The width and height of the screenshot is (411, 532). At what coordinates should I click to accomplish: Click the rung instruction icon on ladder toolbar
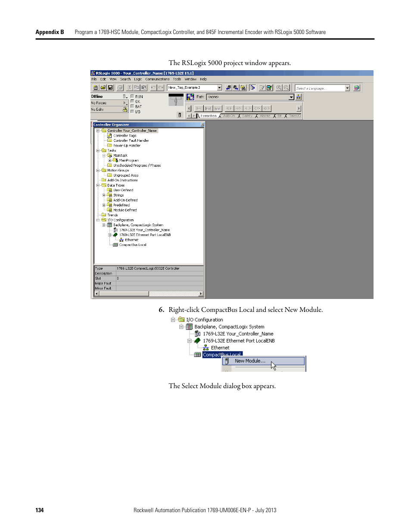(199, 109)
